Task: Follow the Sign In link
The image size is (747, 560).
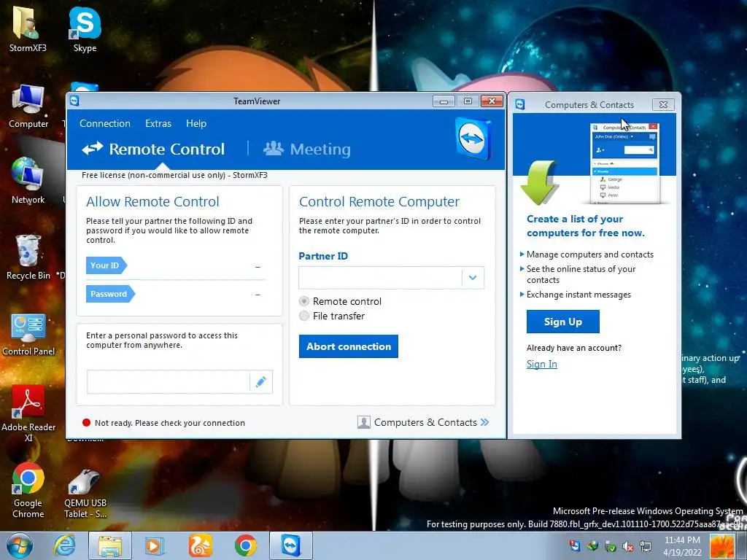Action: point(542,364)
